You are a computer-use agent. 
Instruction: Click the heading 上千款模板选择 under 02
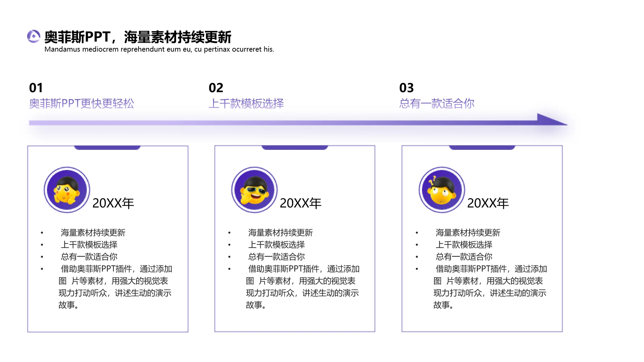click(246, 103)
